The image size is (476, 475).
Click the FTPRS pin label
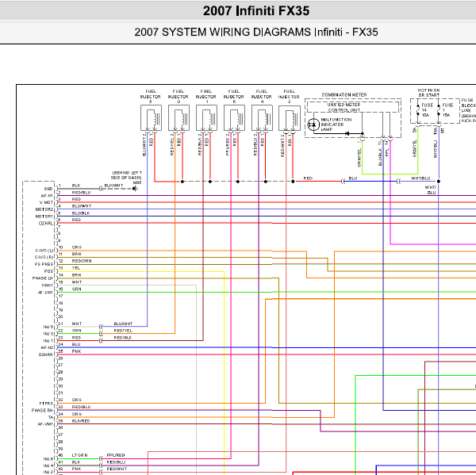[x=46, y=404]
